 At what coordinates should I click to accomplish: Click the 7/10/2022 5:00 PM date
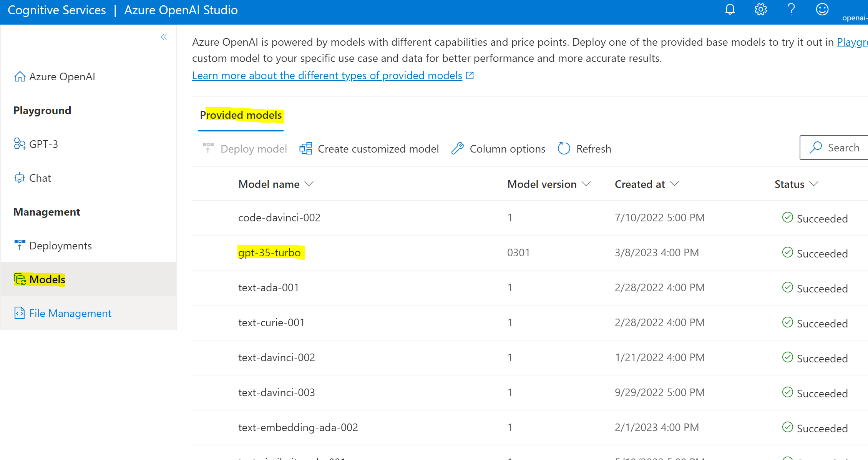[660, 218]
